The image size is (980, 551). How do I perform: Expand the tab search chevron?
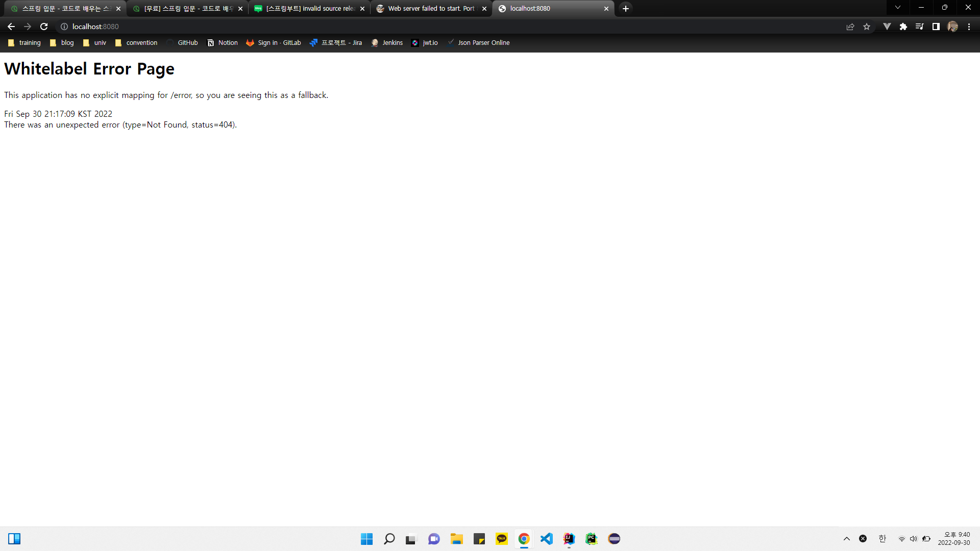[898, 8]
